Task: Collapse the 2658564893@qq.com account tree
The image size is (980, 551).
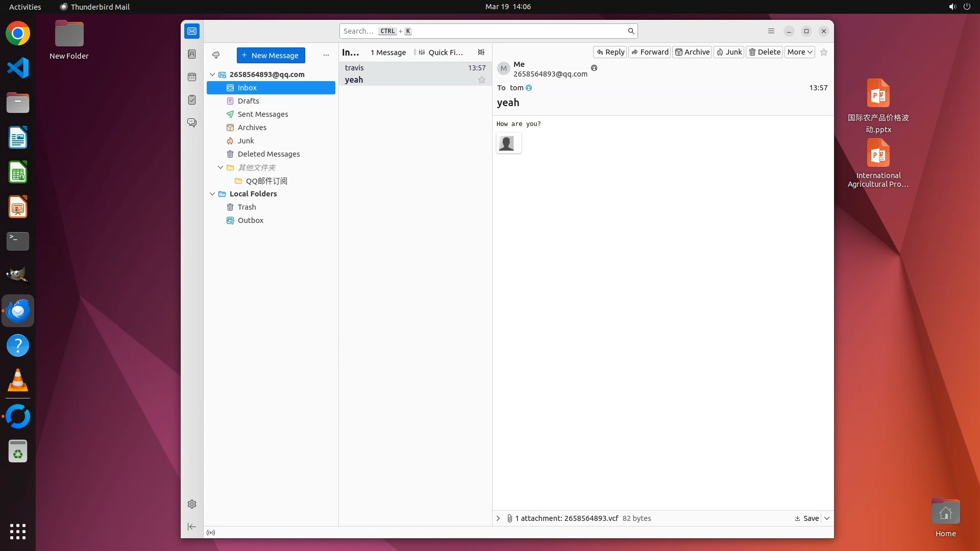Action: (x=212, y=74)
